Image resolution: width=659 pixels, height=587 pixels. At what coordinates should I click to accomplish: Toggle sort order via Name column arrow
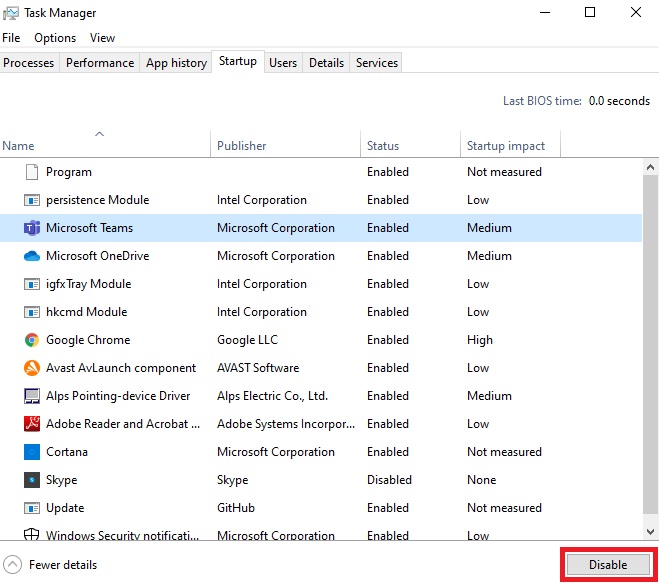[x=100, y=134]
